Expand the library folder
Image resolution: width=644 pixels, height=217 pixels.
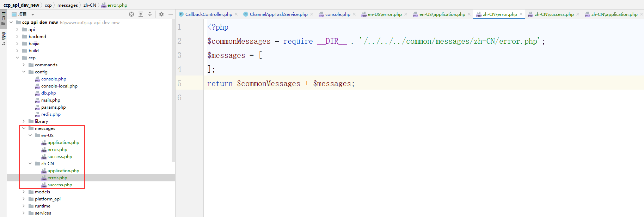[x=24, y=121]
